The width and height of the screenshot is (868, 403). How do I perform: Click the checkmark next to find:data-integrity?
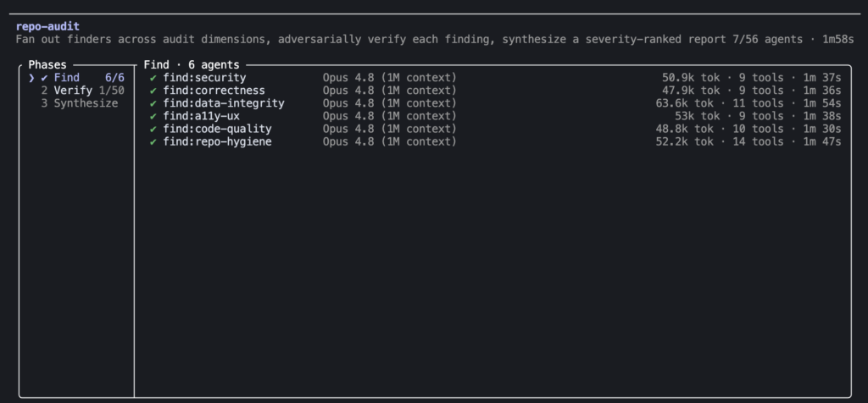[x=153, y=103]
